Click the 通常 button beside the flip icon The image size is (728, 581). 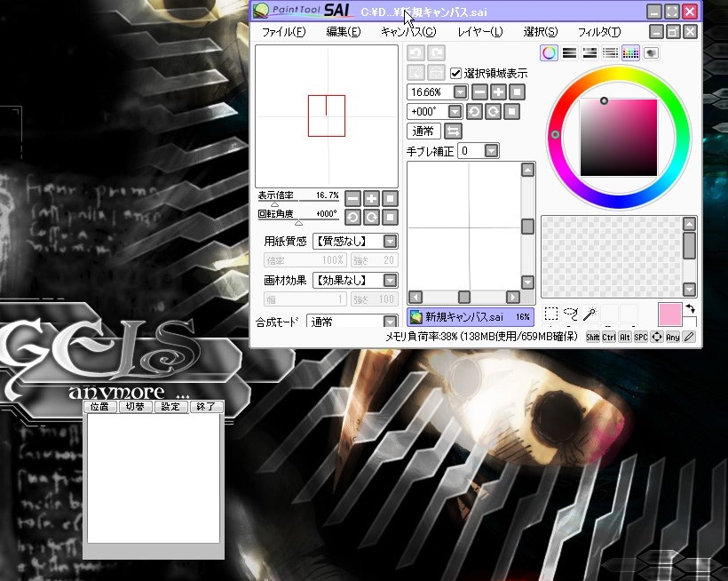[423, 131]
